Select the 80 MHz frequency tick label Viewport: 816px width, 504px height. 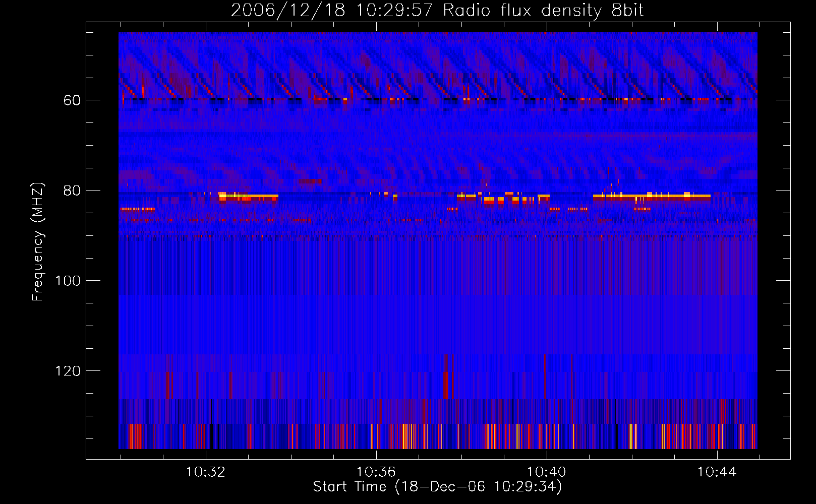coord(72,191)
